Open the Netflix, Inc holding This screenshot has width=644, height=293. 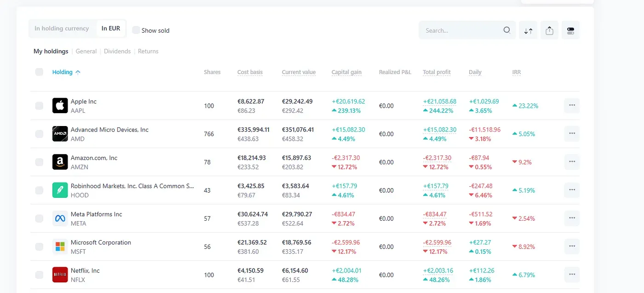tap(85, 270)
